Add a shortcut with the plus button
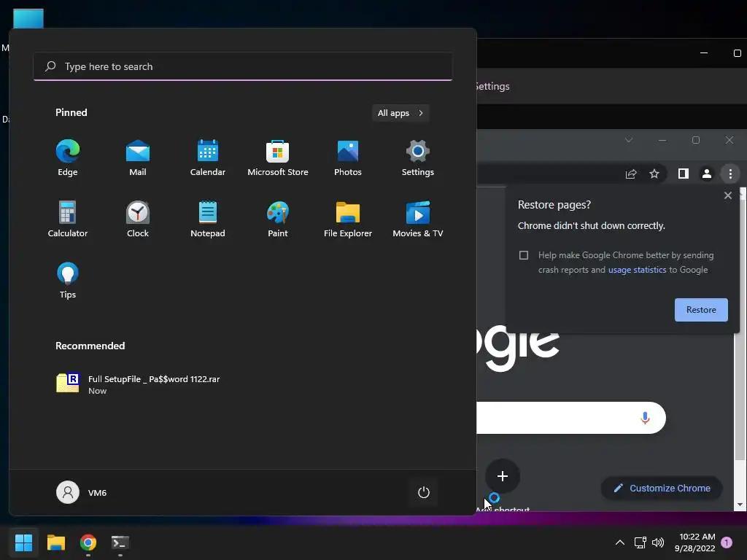 point(502,475)
